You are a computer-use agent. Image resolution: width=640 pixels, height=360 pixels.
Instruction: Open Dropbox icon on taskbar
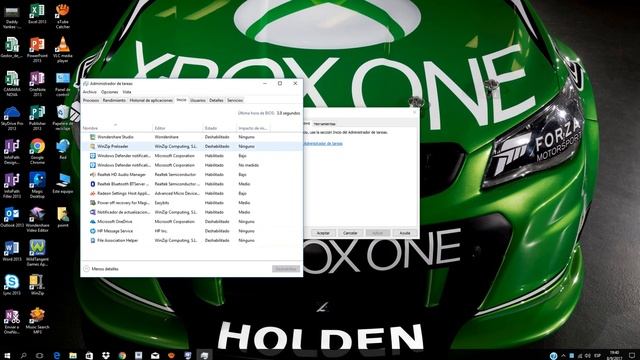tap(106, 356)
